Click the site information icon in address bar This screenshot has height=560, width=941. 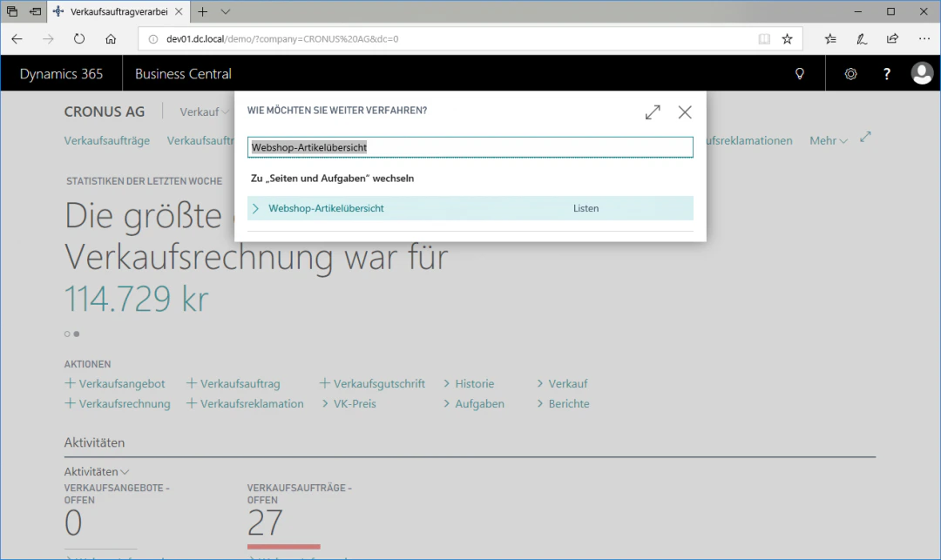click(153, 39)
